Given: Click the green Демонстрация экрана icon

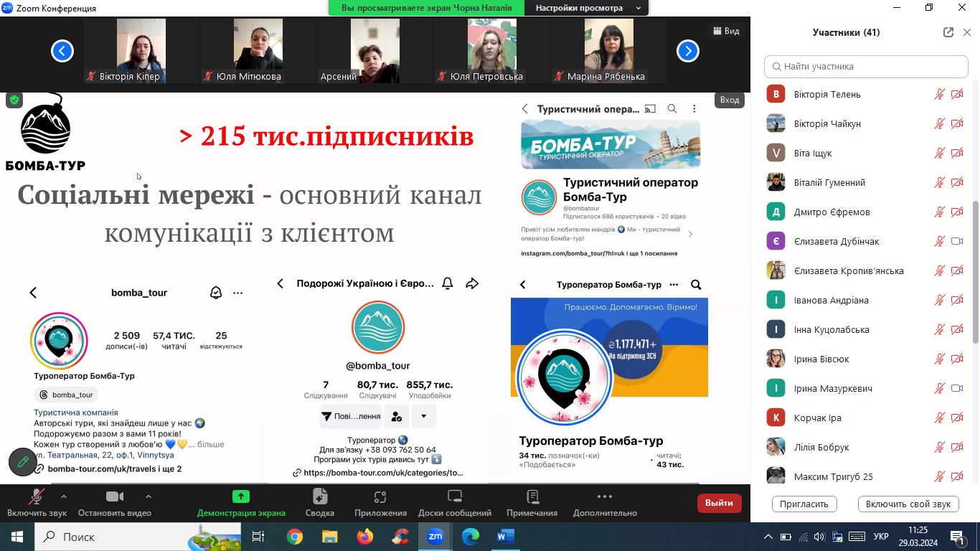Looking at the screenshot, I should click(x=241, y=496).
